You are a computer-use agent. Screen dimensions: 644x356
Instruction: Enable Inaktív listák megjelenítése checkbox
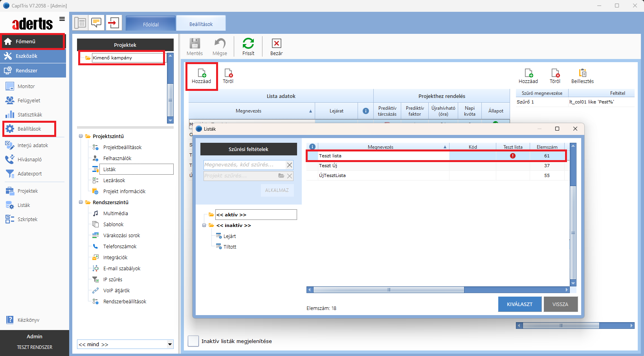coord(193,341)
